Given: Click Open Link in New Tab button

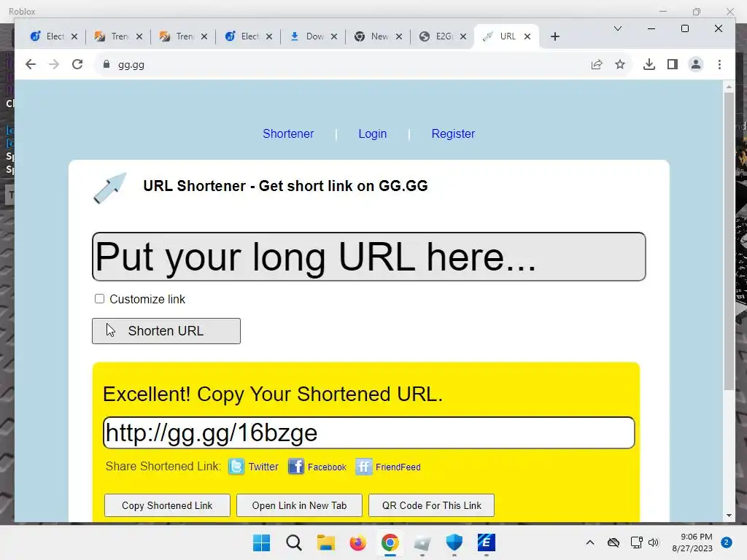Looking at the screenshot, I should (x=299, y=505).
